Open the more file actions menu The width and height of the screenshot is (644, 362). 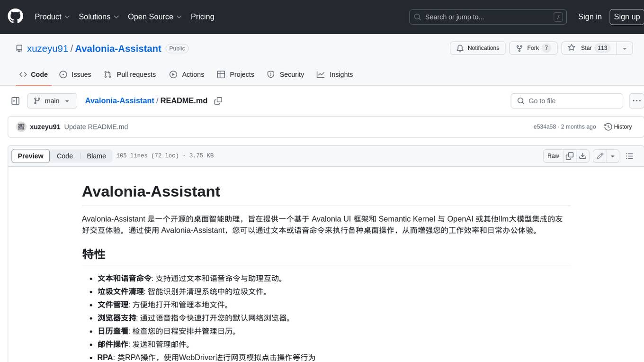(x=636, y=101)
